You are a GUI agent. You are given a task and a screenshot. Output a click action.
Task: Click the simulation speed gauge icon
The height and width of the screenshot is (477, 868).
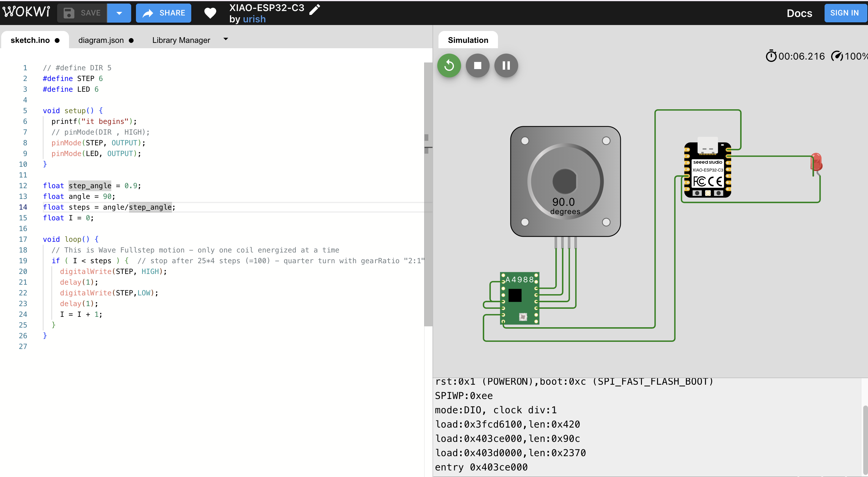837,56
